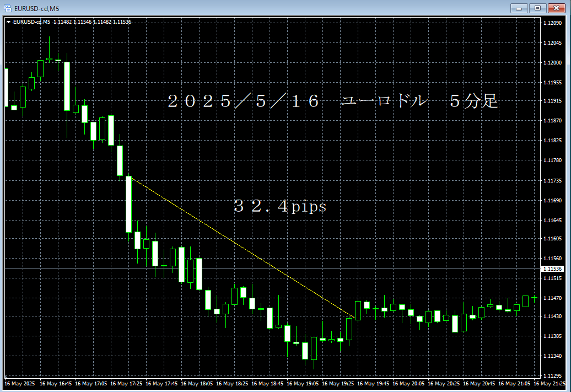
Task: Minimize the EURUSD-cd,M5 chart window
Action: pyautogui.click(x=519, y=8)
